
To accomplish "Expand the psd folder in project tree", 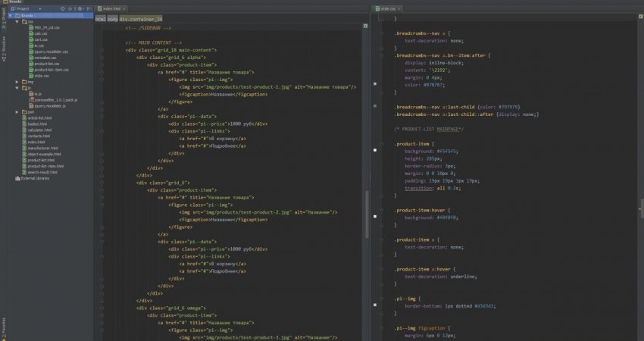I will pos(17,111).
